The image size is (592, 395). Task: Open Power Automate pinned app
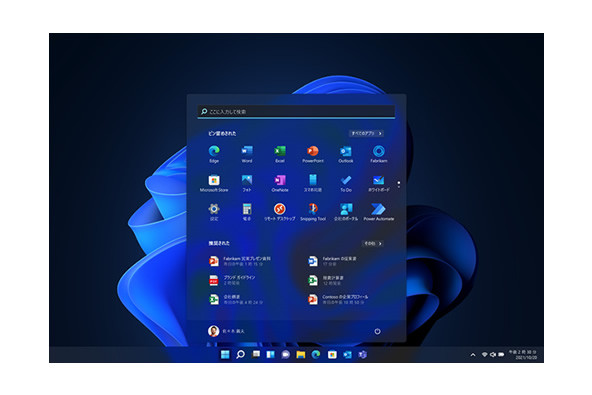[379, 212]
